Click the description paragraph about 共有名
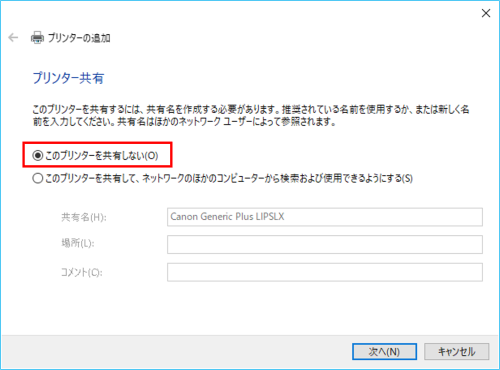 pyautogui.click(x=251, y=115)
